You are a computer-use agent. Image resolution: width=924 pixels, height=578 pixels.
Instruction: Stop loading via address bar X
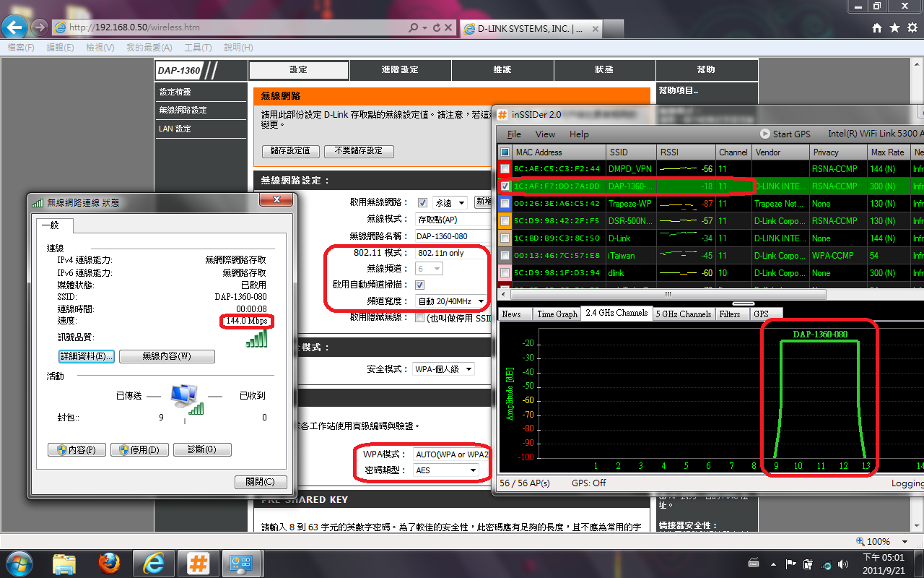448,27
